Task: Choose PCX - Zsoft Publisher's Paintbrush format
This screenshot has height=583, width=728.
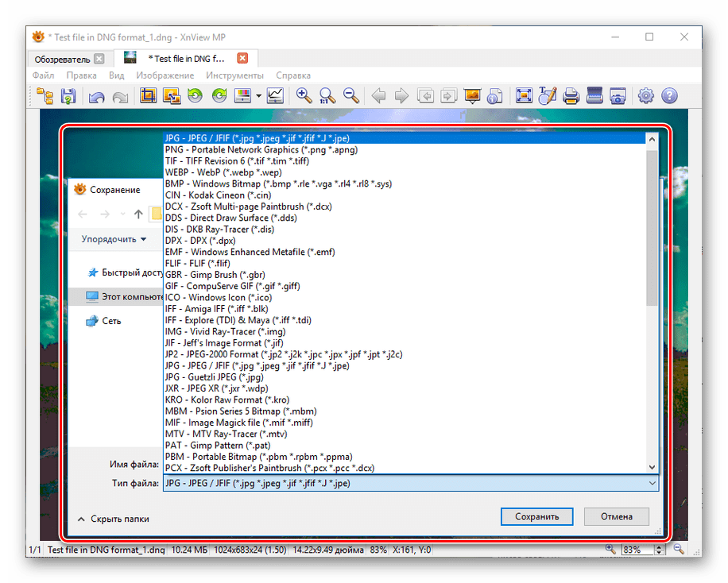Action: pos(405,468)
